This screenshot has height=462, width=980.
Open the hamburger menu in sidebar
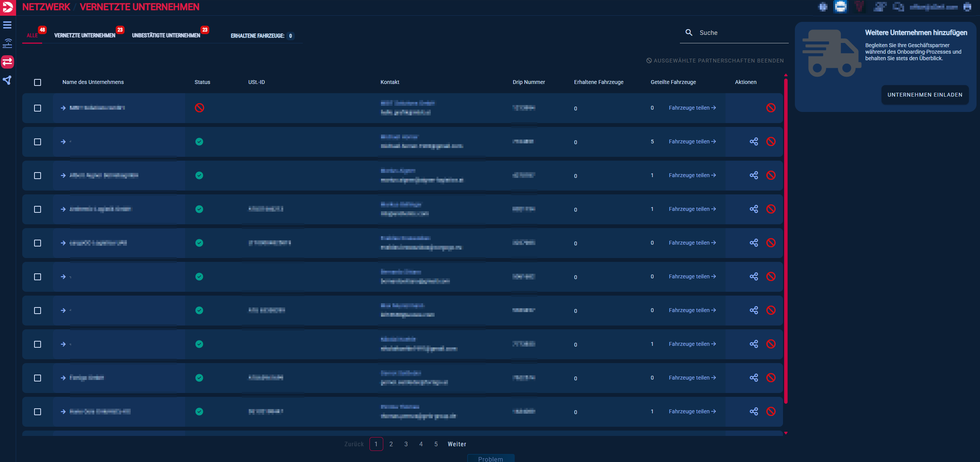pos(7,25)
